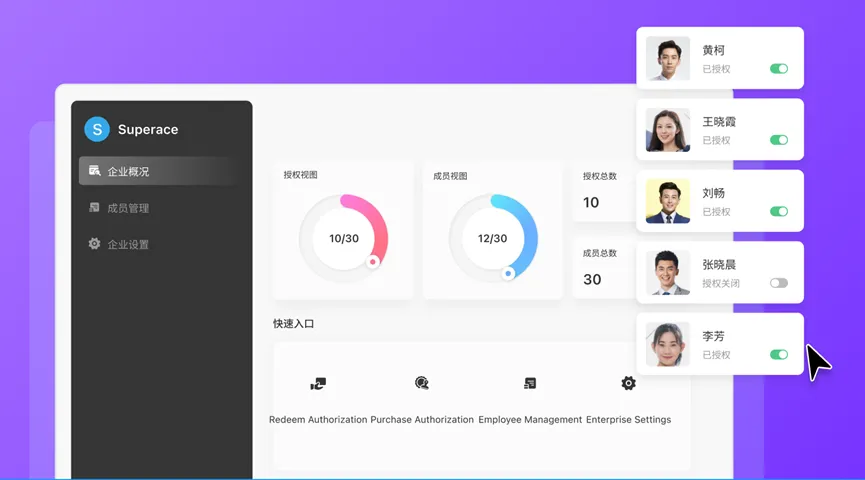Click the 授权关闭 status under 张晓晨
865x480 pixels.
(x=721, y=283)
